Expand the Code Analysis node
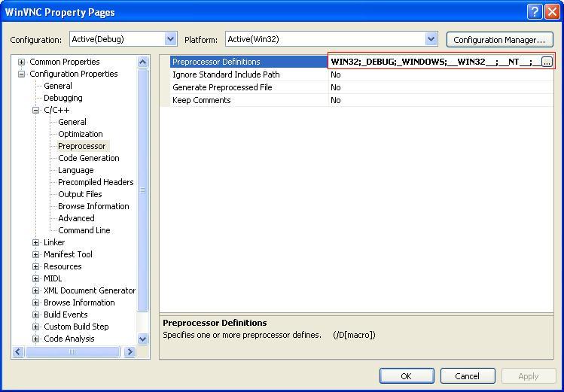Viewport: 564px width, 392px height. coord(35,339)
